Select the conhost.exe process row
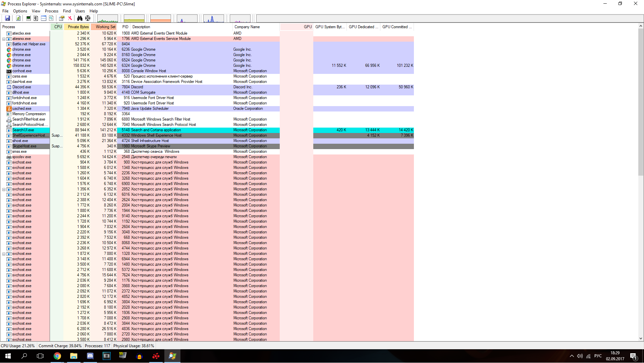The width and height of the screenshot is (644, 363). pos(207,71)
